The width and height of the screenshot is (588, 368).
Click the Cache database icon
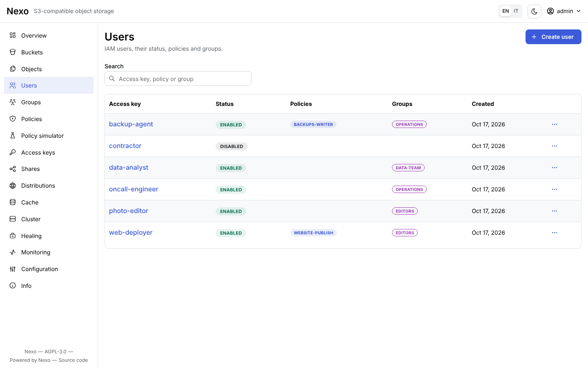click(x=13, y=202)
